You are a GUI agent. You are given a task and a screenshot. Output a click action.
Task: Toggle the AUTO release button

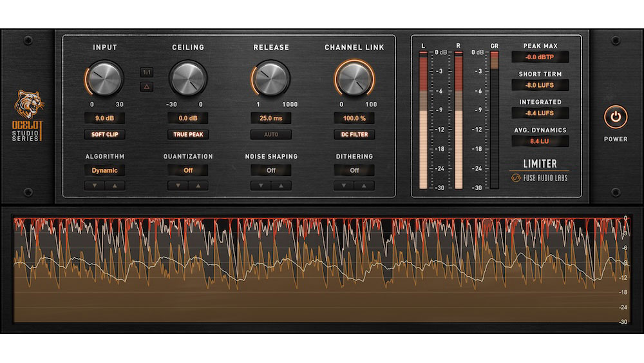point(271,134)
